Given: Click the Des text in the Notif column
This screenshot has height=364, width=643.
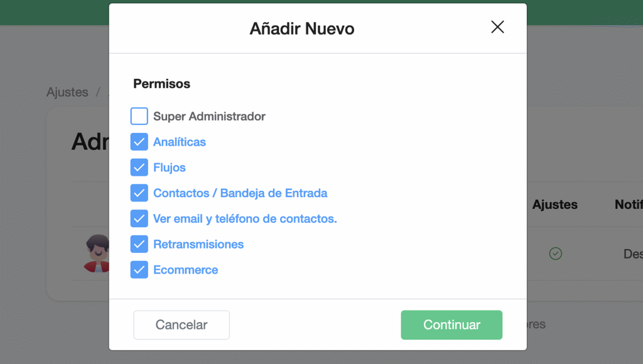Looking at the screenshot, I should point(632,254).
